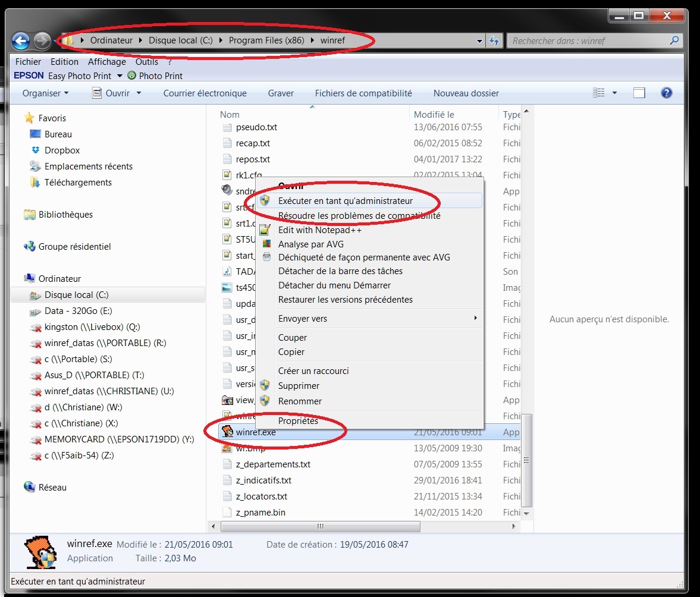
Task: Open the Help question mark icon
Action: (x=666, y=93)
